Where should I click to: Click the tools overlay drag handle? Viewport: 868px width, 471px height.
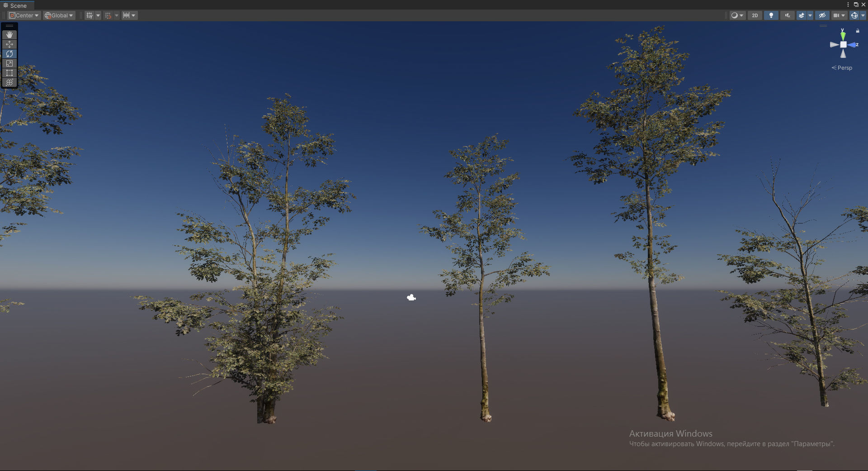coord(9,26)
